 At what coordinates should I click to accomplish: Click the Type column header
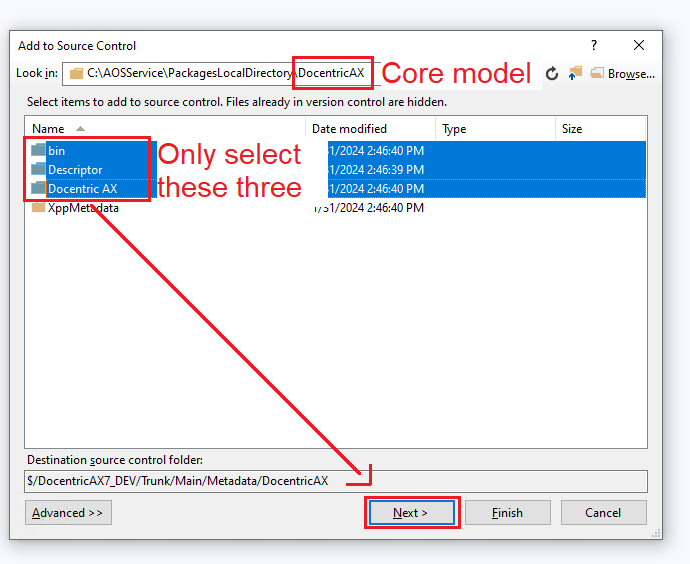[495, 129]
